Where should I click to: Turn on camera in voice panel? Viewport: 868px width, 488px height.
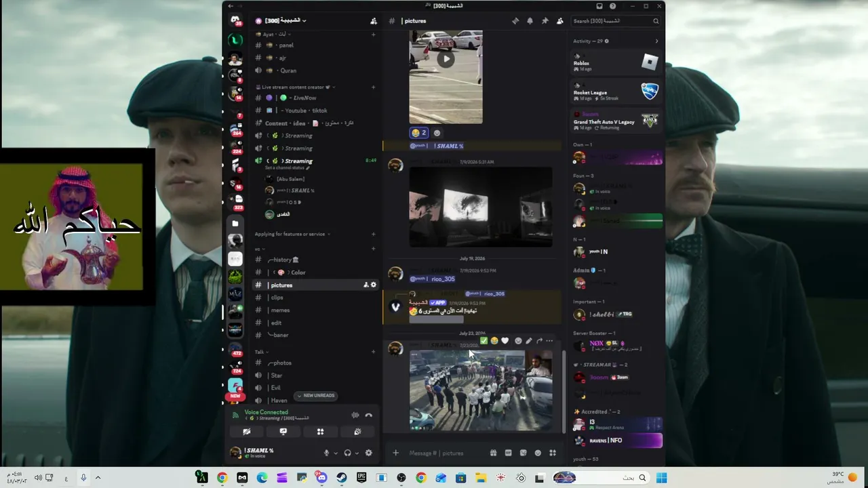[x=247, y=432]
